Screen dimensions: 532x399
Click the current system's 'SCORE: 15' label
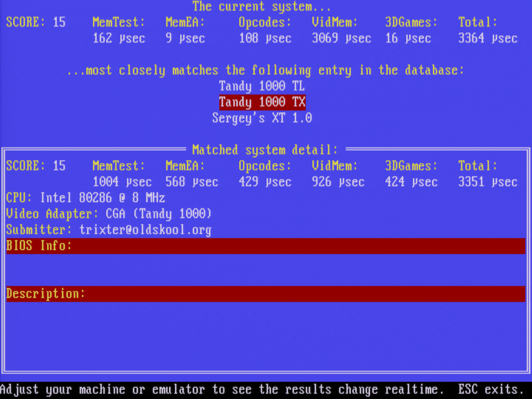coord(36,22)
